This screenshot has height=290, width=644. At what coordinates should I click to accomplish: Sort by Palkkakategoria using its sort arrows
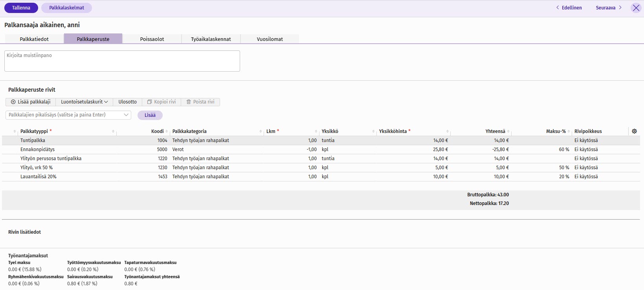261,131
